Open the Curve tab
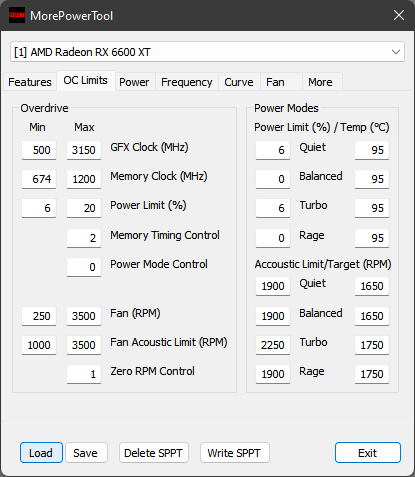415x477 pixels. point(239,82)
